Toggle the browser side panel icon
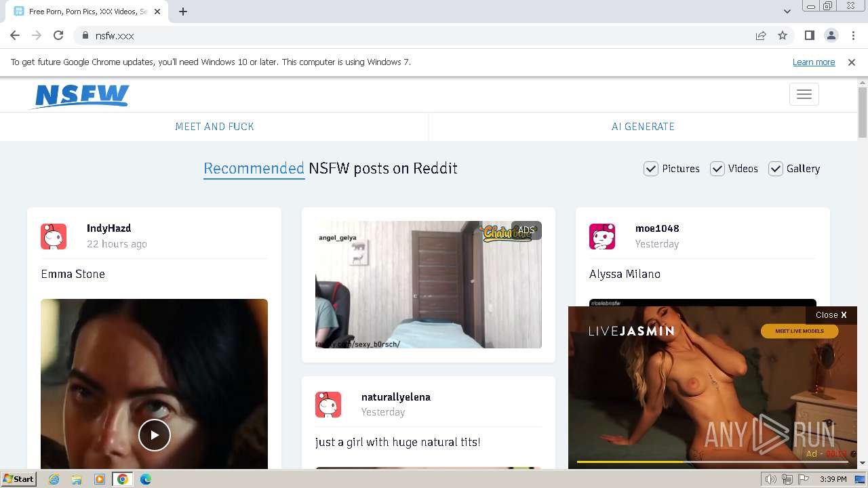This screenshot has width=868, height=488. pos(809,35)
